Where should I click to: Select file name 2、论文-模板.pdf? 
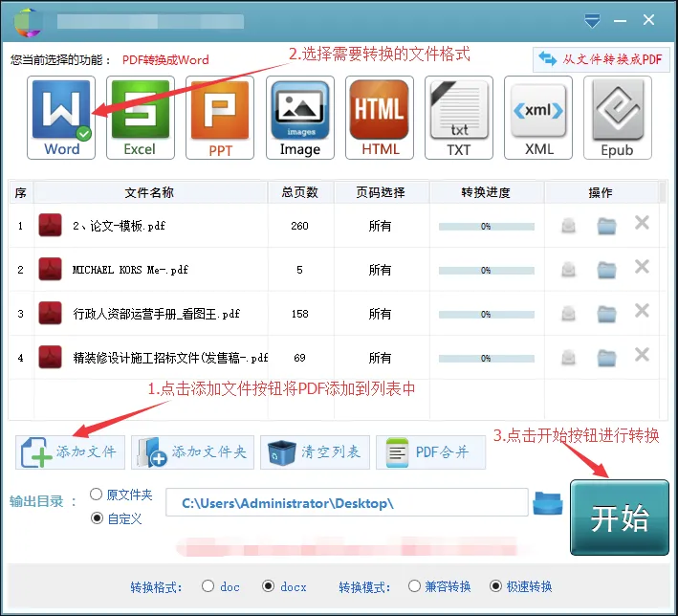119,226
